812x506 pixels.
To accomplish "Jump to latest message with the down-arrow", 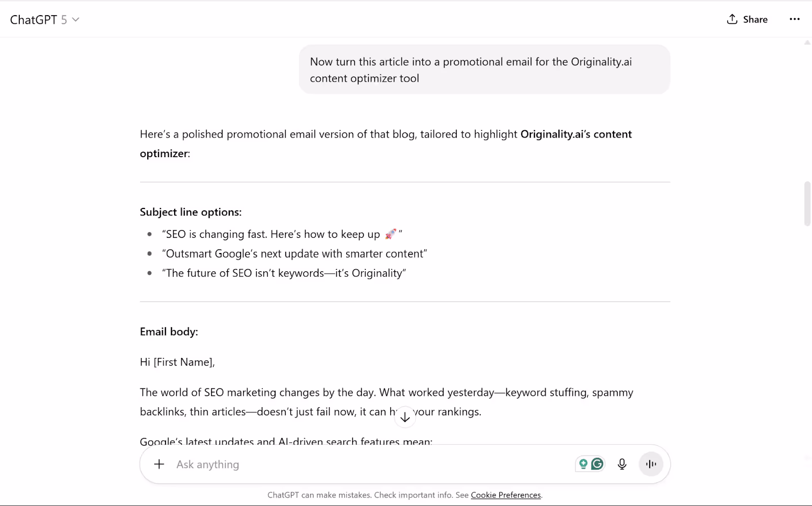I will (404, 416).
